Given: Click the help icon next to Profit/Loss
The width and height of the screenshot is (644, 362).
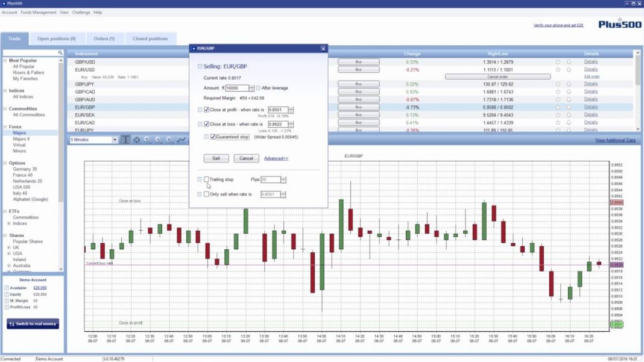Looking at the screenshot, I should (7, 307).
